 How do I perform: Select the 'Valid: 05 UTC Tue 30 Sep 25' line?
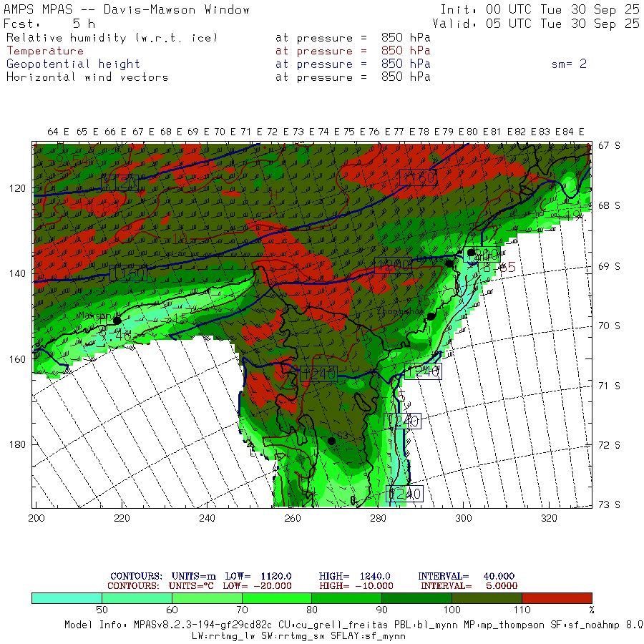coord(536,24)
